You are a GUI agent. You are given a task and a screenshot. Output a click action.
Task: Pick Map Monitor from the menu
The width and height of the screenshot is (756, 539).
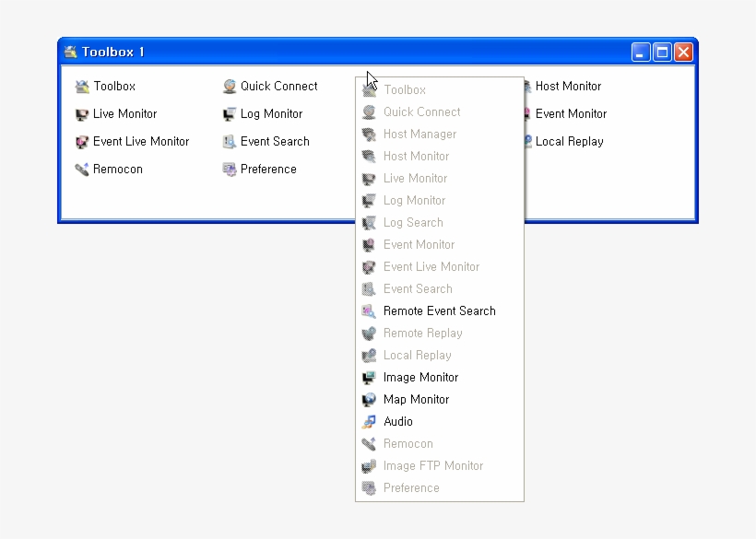click(x=416, y=399)
